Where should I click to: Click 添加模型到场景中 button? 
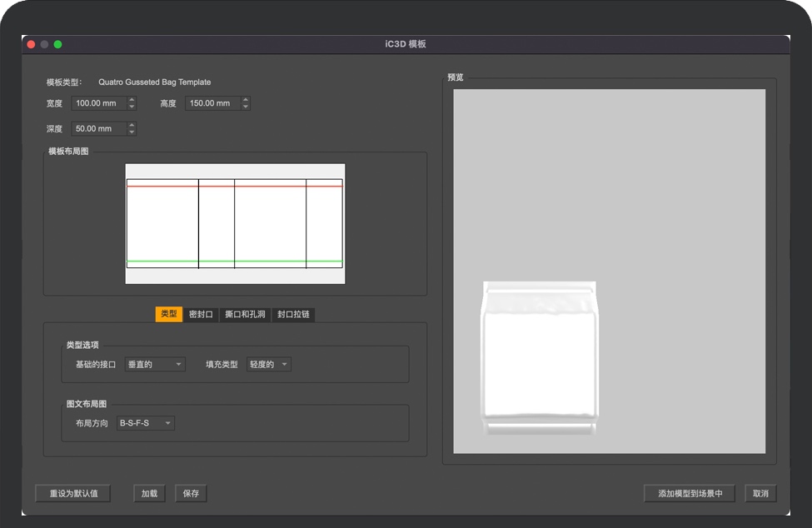690,494
